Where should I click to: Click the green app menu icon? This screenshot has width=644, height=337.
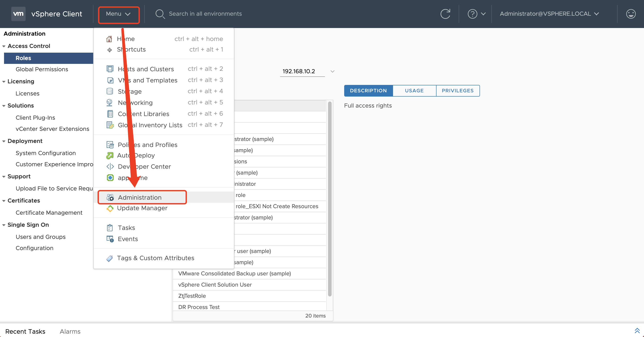(110, 178)
